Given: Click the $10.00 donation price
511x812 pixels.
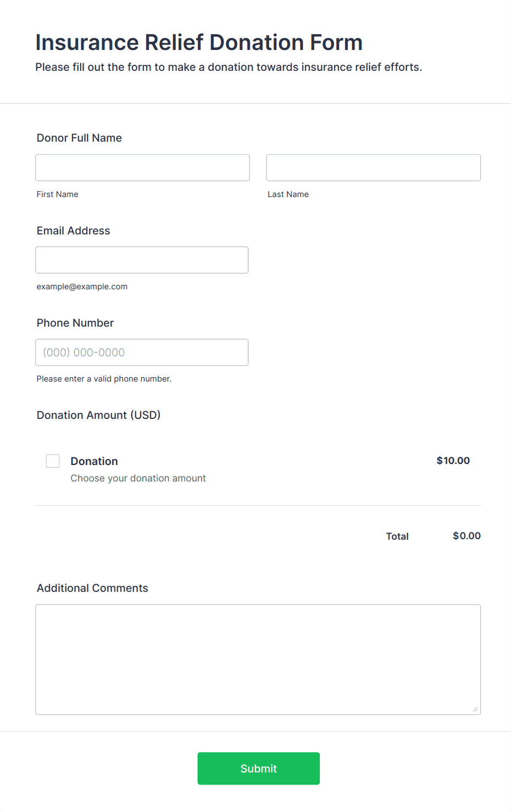Looking at the screenshot, I should coord(453,461).
